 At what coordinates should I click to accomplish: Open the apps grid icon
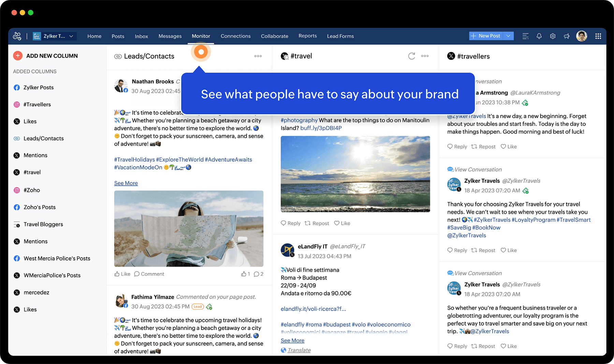[598, 36]
